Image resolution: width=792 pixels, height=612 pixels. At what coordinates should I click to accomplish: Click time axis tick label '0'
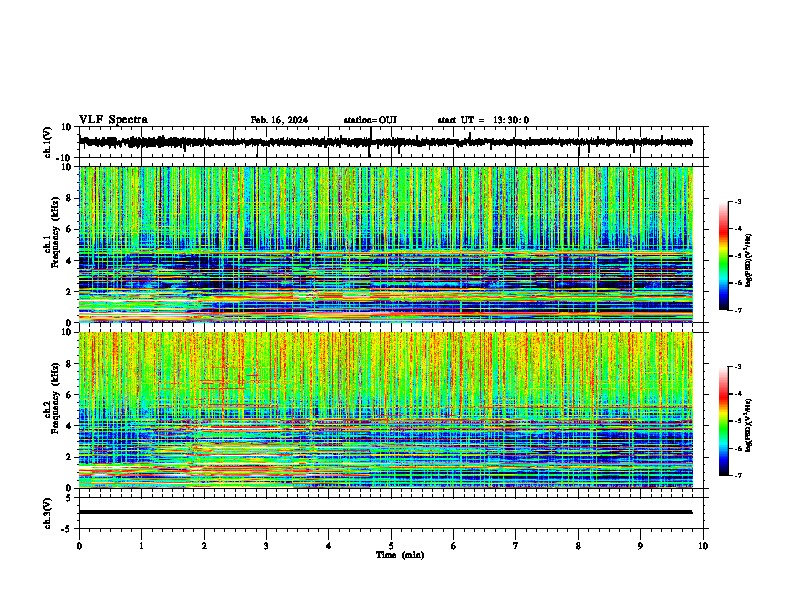coord(79,546)
